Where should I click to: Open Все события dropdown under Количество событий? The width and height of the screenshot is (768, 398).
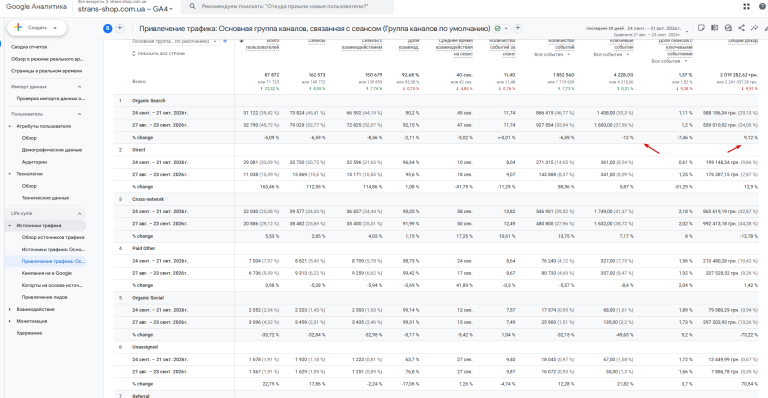(x=552, y=54)
